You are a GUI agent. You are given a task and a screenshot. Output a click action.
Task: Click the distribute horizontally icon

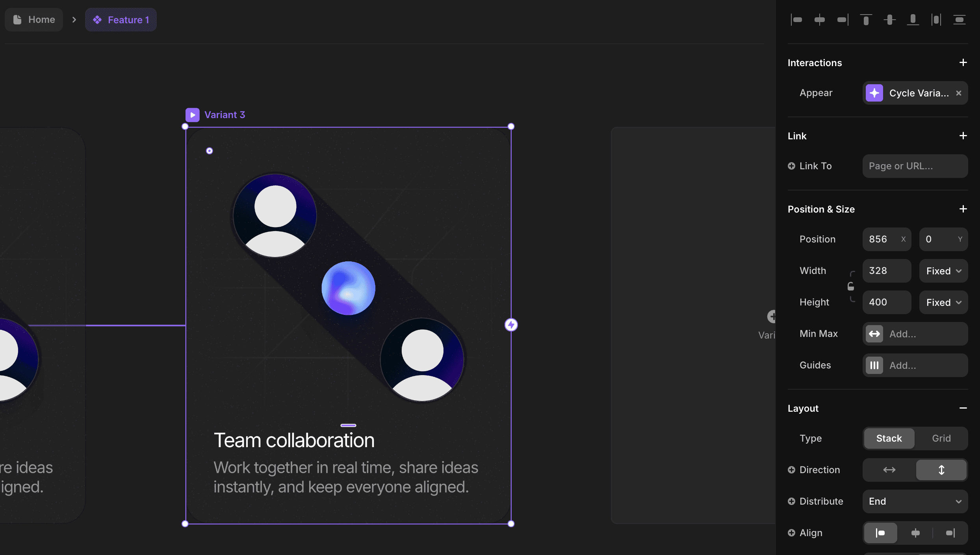(936, 20)
